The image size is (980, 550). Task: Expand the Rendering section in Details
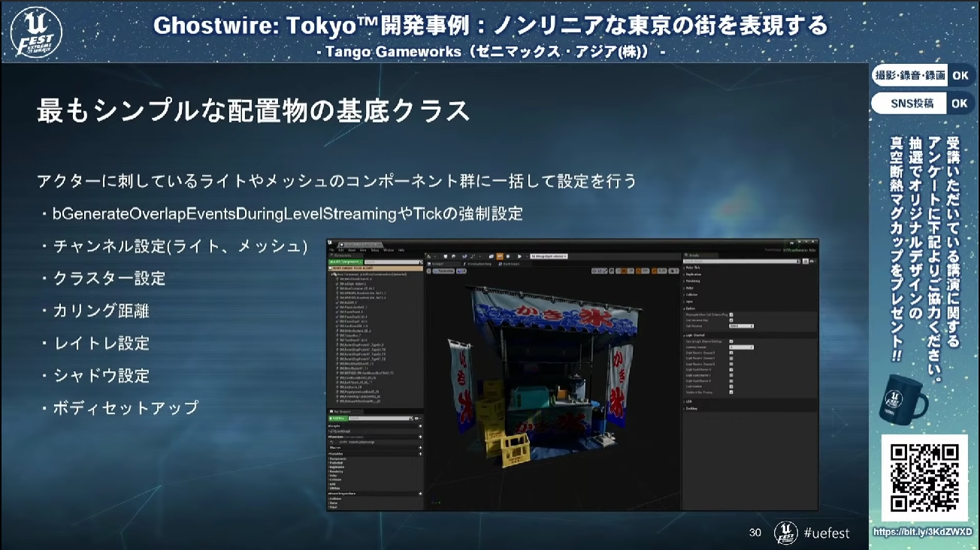693,281
